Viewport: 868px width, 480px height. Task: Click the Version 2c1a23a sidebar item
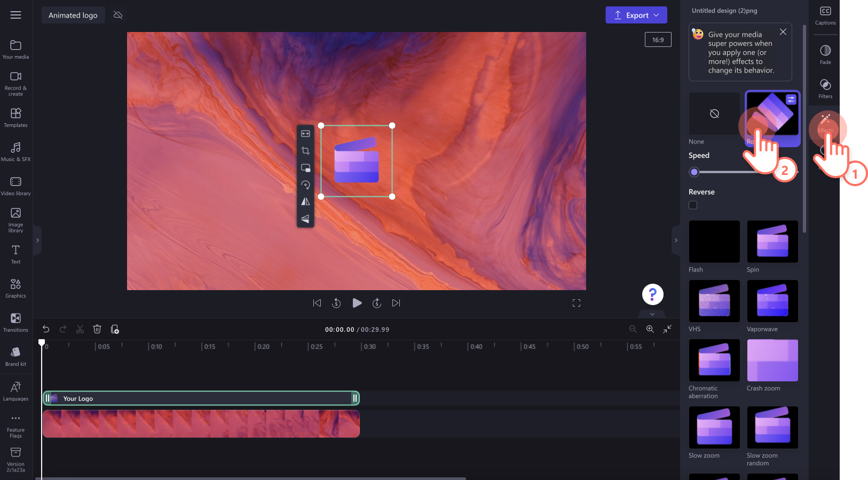(x=16, y=460)
